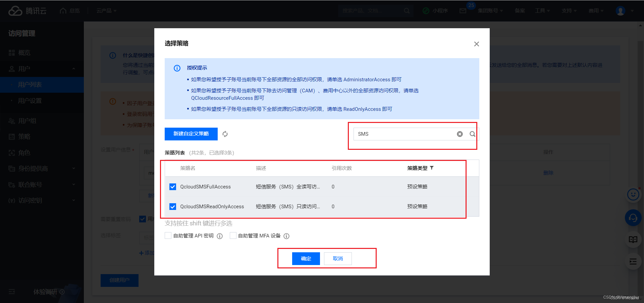This screenshot has height=303, width=644.
Task: Refresh the policy list
Action: pyautogui.click(x=225, y=134)
